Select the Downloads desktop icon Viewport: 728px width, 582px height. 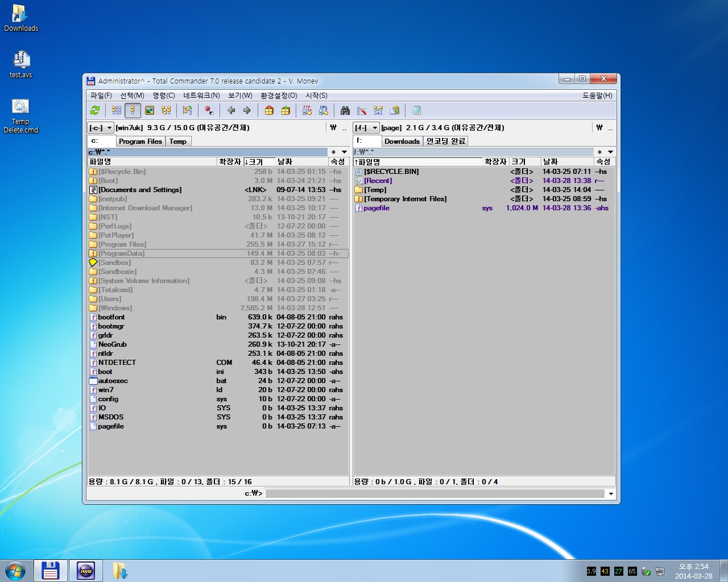tap(21, 18)
